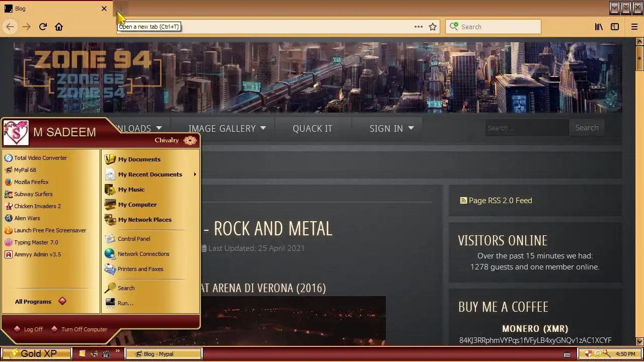Open the Run dialog

[119, 303]
